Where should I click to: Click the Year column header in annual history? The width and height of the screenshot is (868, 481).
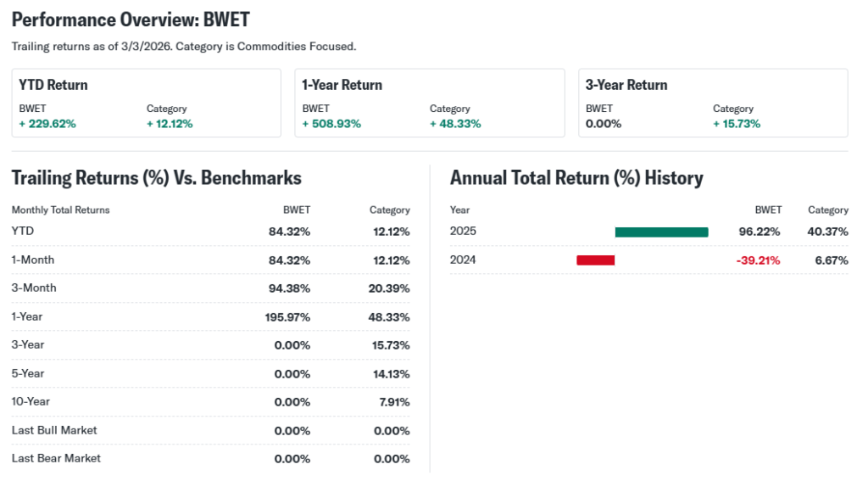(459, 210)
